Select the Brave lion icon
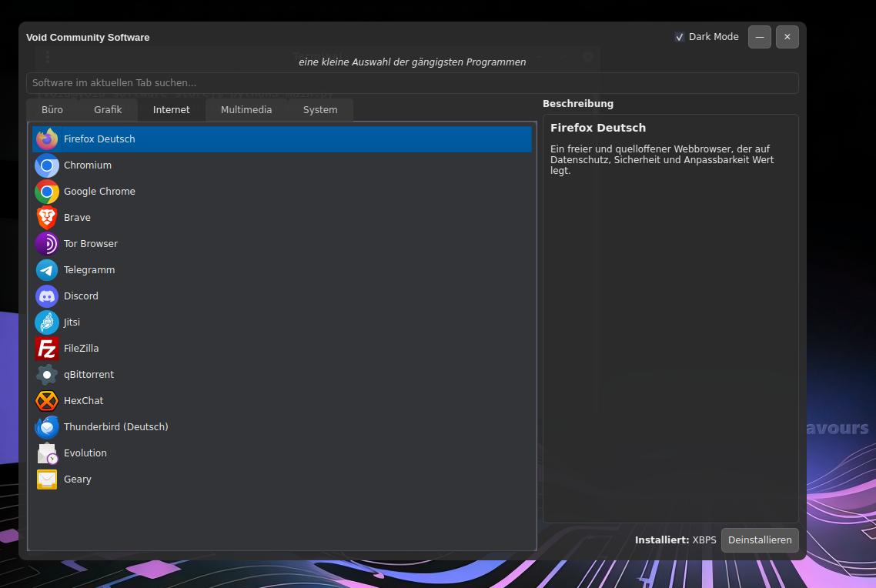 tap(47, 218)
